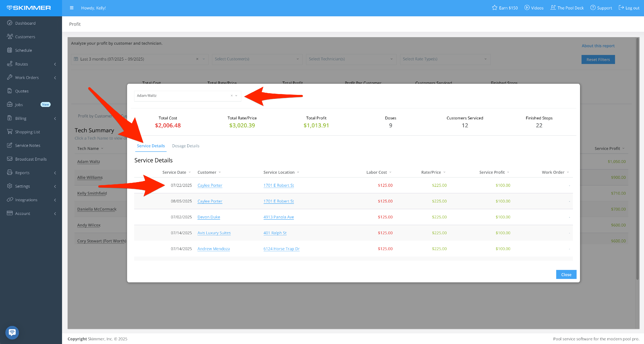Viewport: 644px width, 344px height.
Task: Open 6124 Horse Trap Dr location
Action: [x=281, y=249]
